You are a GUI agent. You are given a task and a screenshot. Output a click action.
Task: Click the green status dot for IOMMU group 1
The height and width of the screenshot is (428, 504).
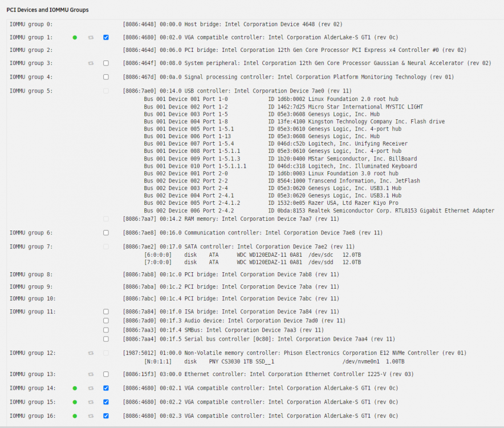75,38
